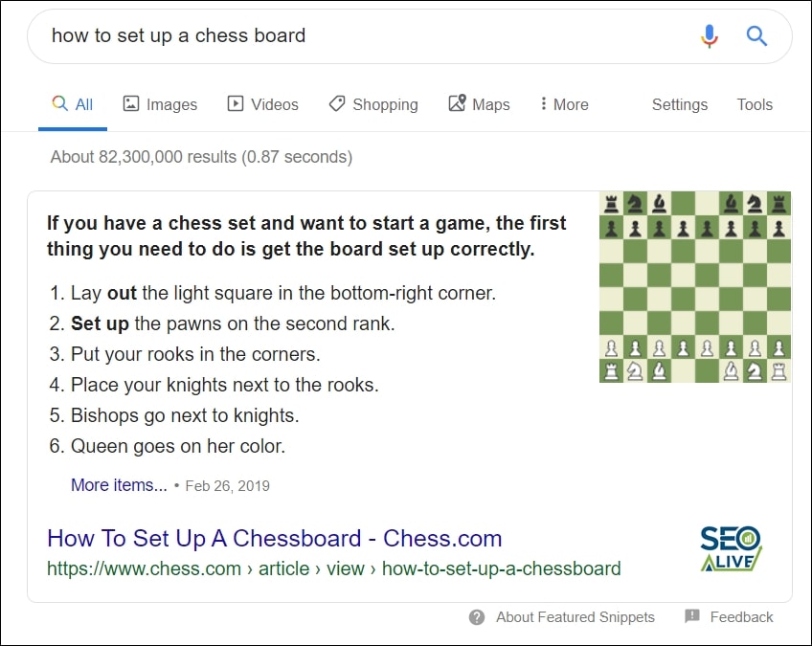The width and height of the screenshot is (812, 646).
Task: Switch to the All results tab
Action: (x=73, y=103)
